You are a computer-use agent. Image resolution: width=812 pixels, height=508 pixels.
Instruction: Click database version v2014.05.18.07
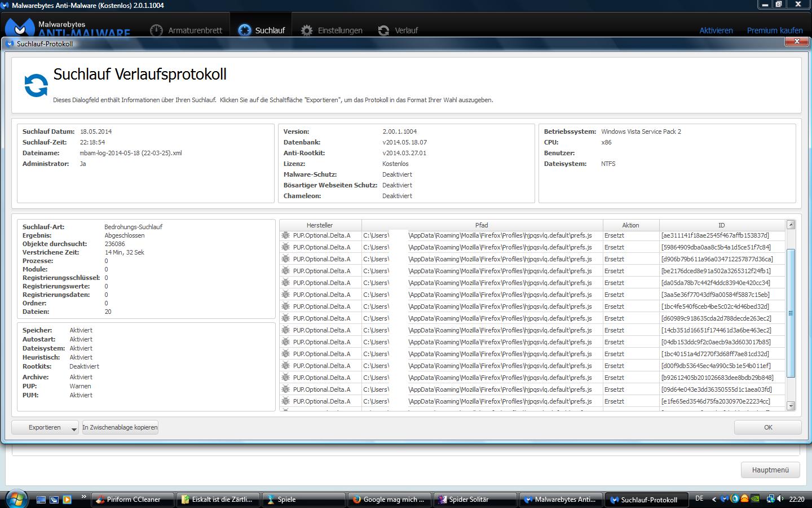[x=404, y=142]
